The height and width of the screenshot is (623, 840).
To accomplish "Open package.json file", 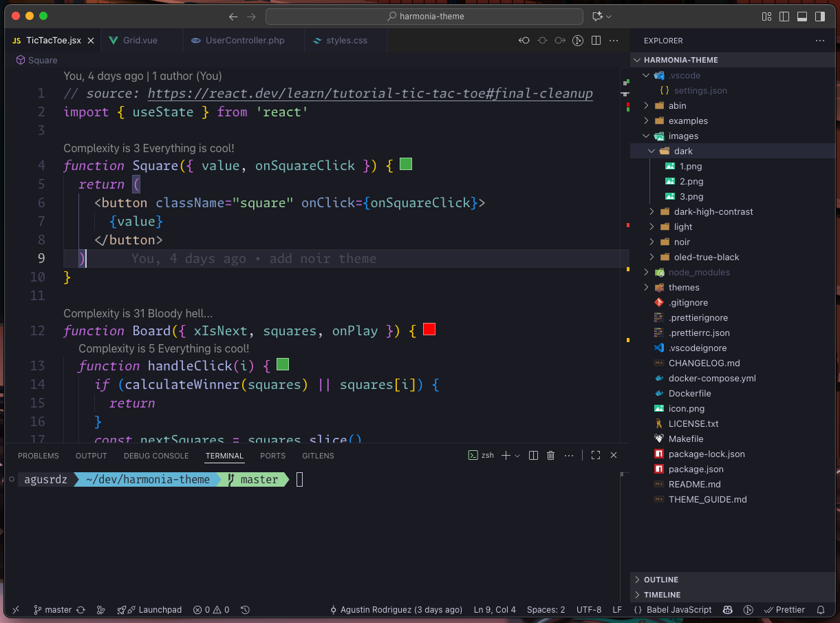I will click(x=733, y=469).
